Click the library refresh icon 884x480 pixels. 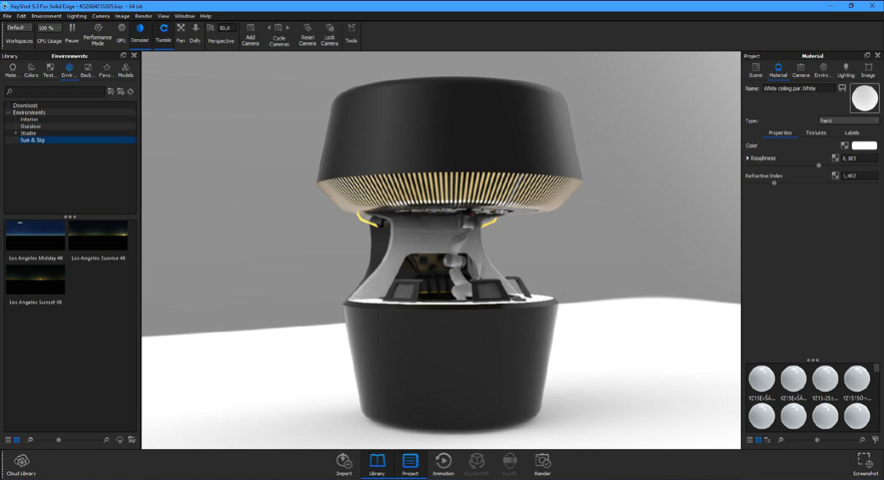point(131,91)
